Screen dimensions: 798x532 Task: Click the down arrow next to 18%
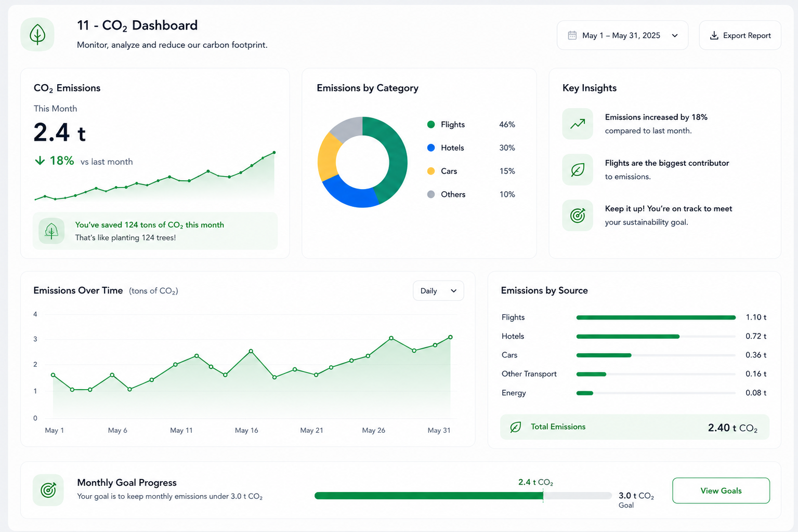40,161
